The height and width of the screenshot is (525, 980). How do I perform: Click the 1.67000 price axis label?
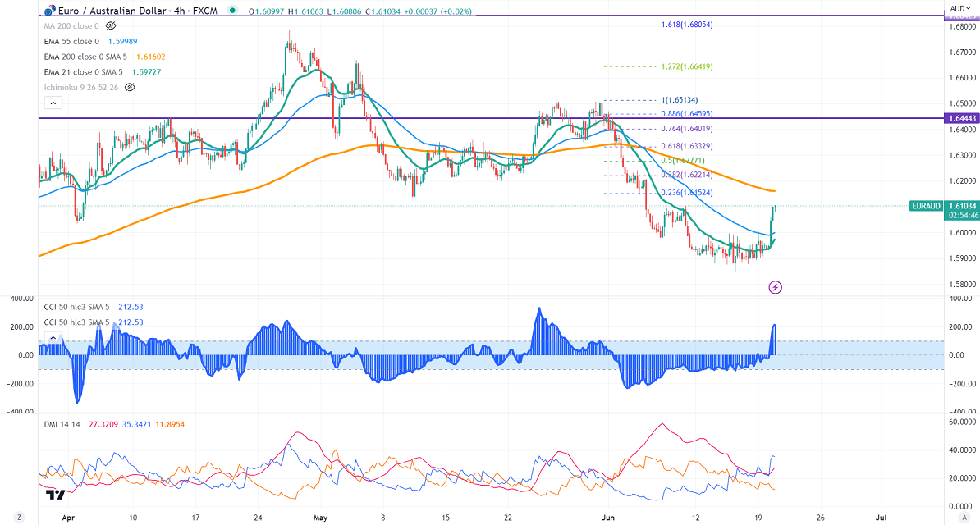963,52
